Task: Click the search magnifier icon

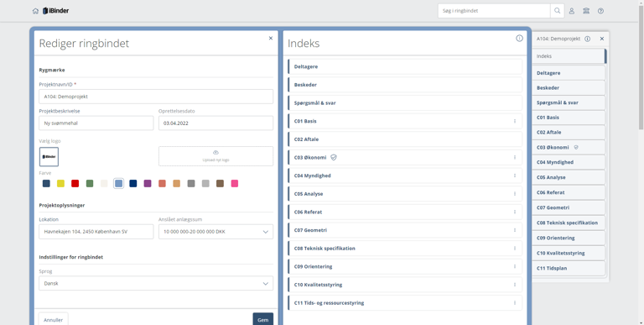Action: (557, 11)
